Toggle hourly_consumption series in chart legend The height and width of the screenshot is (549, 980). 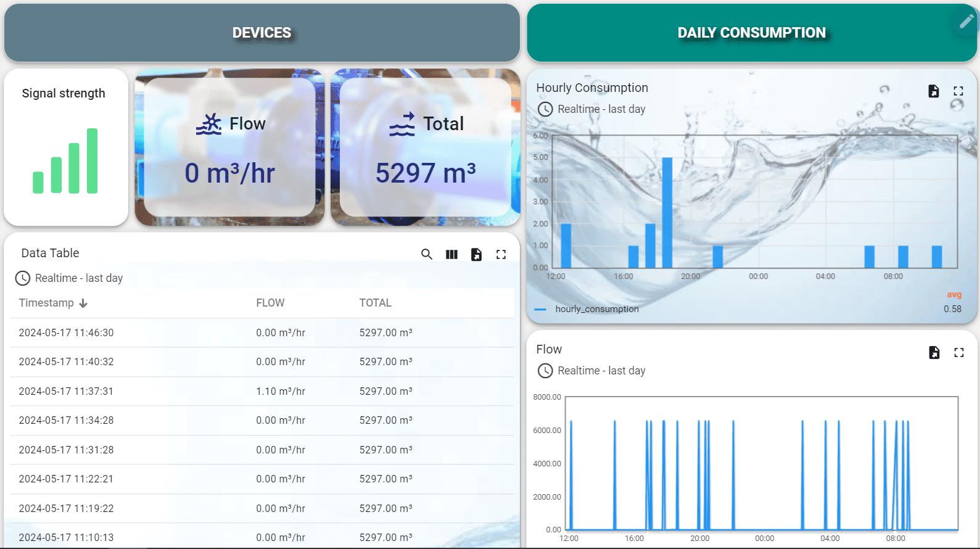(x=596, y=309)
